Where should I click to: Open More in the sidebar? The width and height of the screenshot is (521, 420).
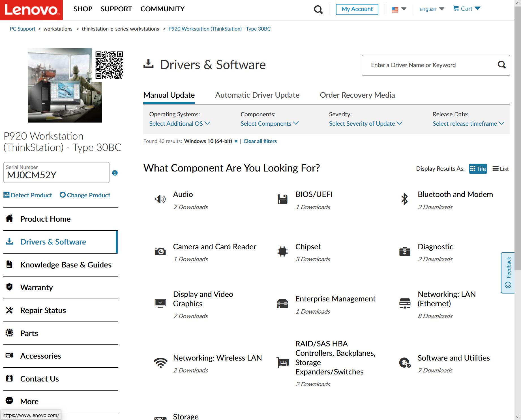pyautogui.click(x=61, y=401)
